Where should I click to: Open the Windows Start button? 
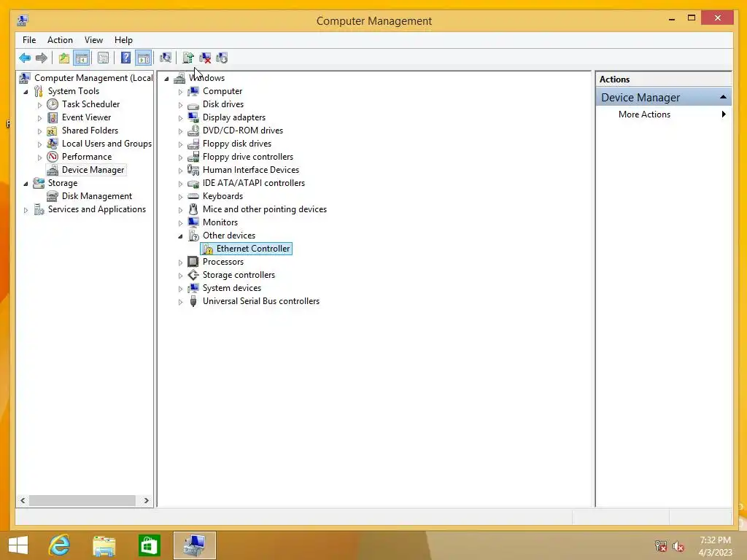pyautogui.click(x=18, y=545)
